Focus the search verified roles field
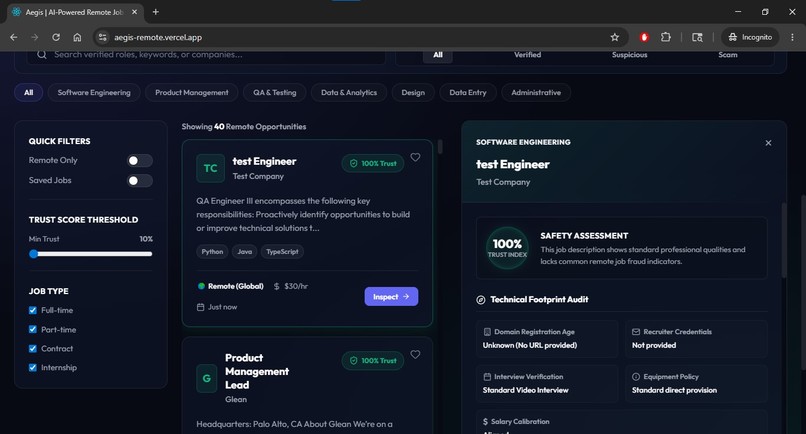Screen dimensions: 806x434 tap(206, 55)
